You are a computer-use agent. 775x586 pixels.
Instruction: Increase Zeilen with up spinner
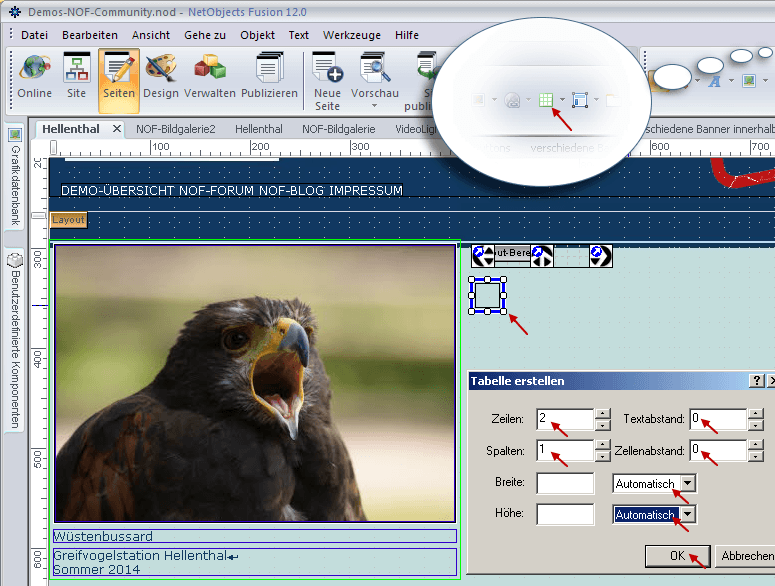pos(603,414)
